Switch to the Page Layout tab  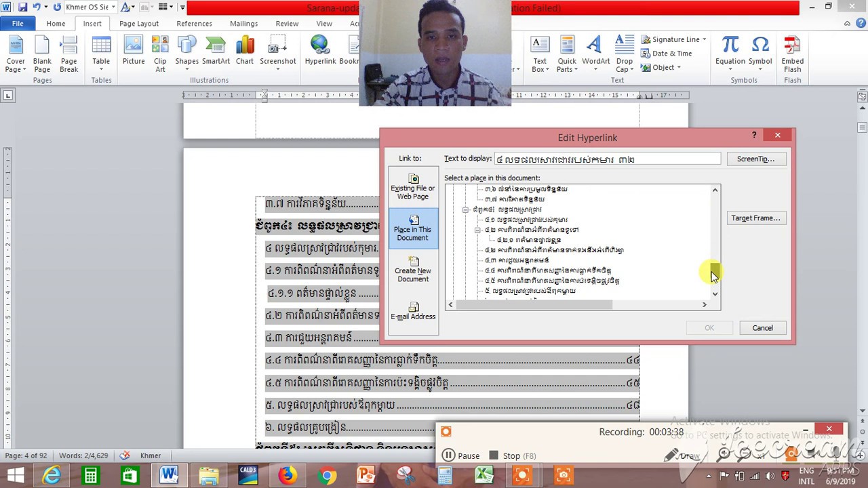[139, 23]
